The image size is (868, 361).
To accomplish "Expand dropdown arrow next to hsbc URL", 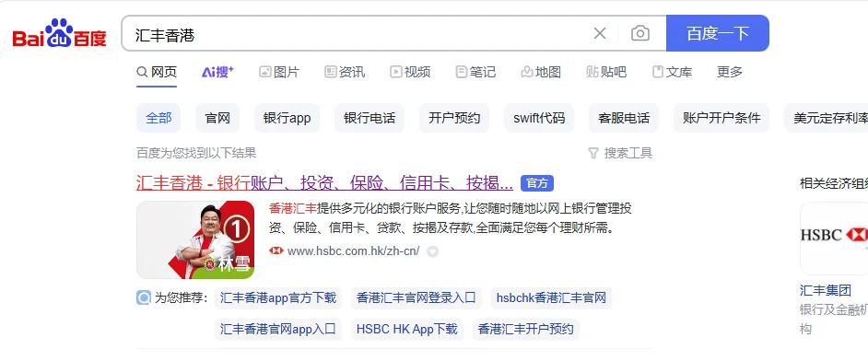I will pos(432,251).
